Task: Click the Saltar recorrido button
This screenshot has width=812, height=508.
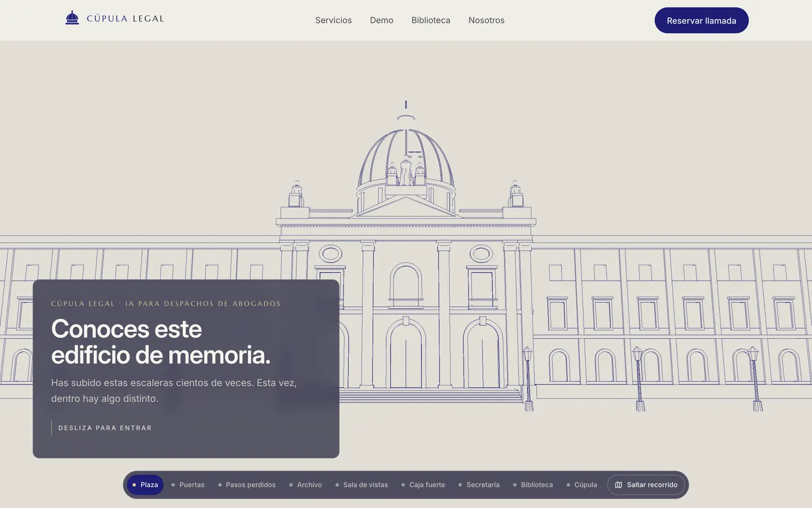Action: click(646, 485)
